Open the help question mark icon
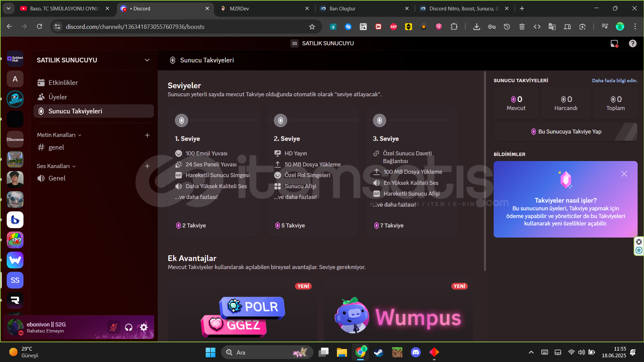This screenshot has height=362, width=644. pos(633,43)
